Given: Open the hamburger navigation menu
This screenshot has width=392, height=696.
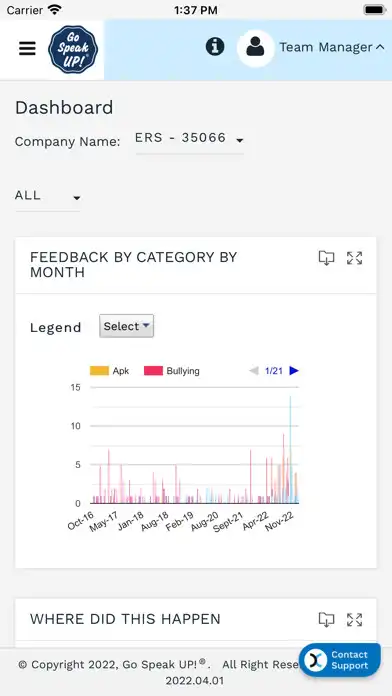Looking at the screenshot, I should pyautogui.click(x=27, y=48).
